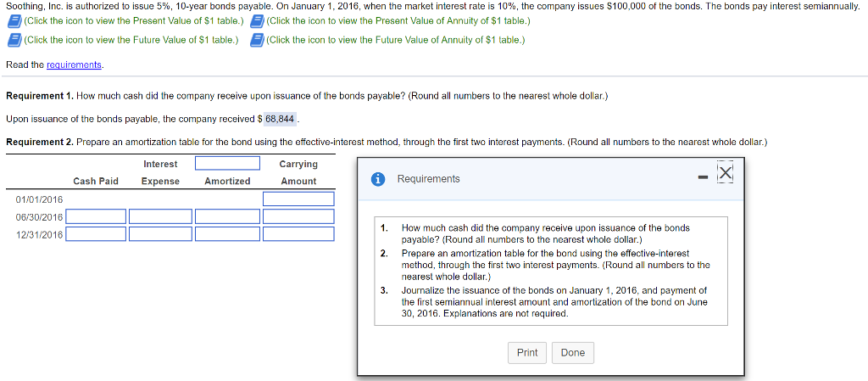Open the Future Value of Annuity table icon
Image resolution: width=868 pixels, height=381 pixels.
click(256, 41)
